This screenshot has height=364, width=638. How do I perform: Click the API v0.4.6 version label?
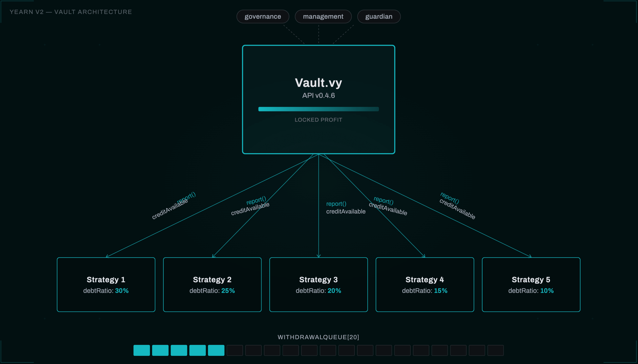318,95
